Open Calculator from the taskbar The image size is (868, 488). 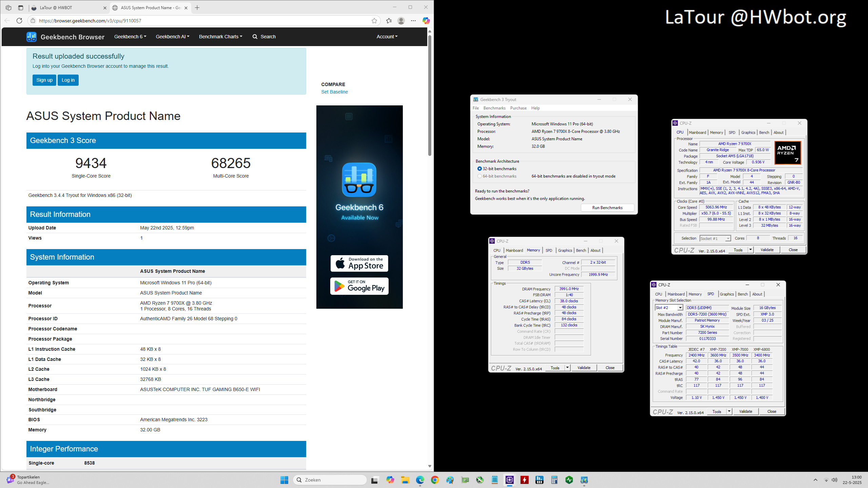(x=554, y=480)
